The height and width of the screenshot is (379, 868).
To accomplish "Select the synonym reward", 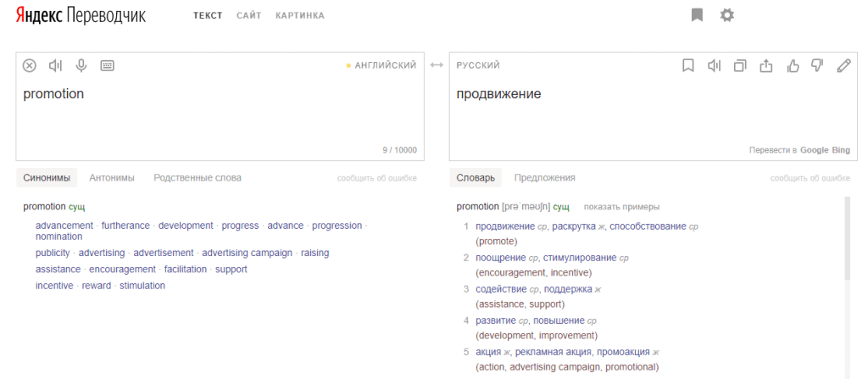I will [x=97, y=286].
